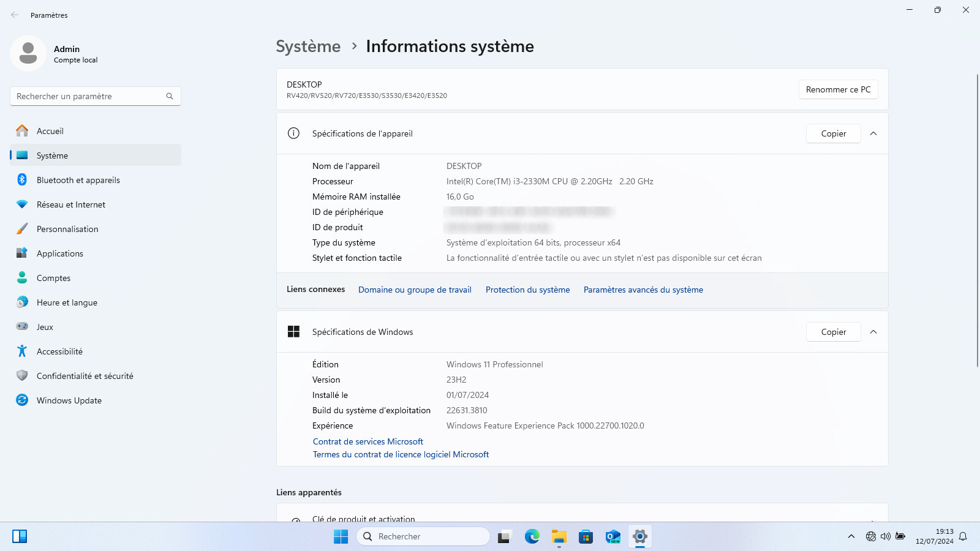Select the Système monitor icon

click(22, 156)
